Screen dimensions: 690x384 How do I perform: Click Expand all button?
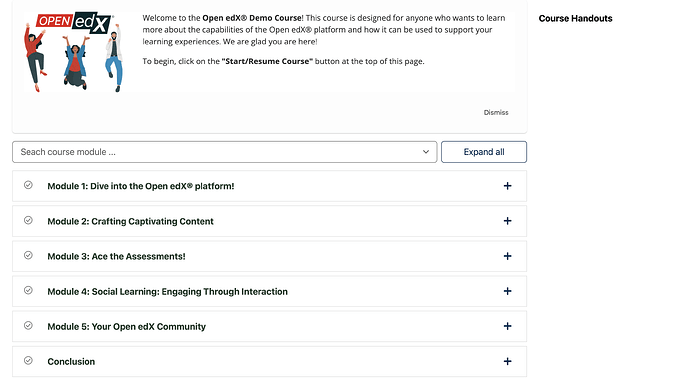coord(484,152)
